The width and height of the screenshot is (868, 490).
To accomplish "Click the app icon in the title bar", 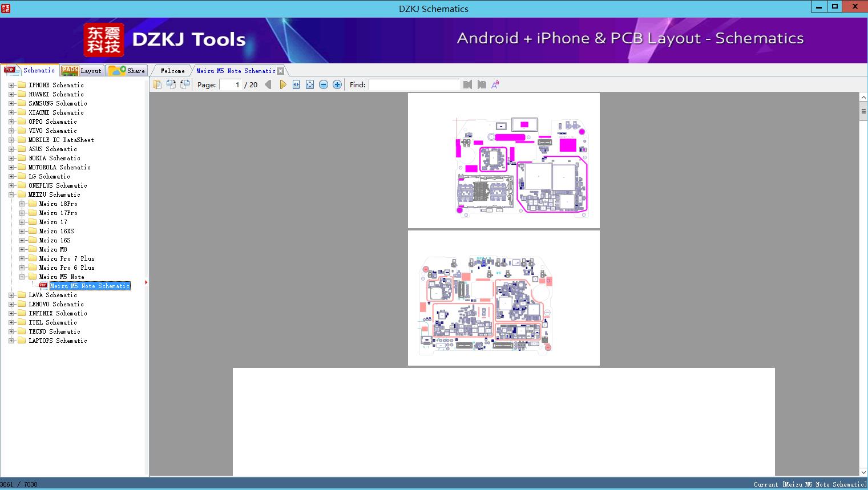I will click(6, 8).
